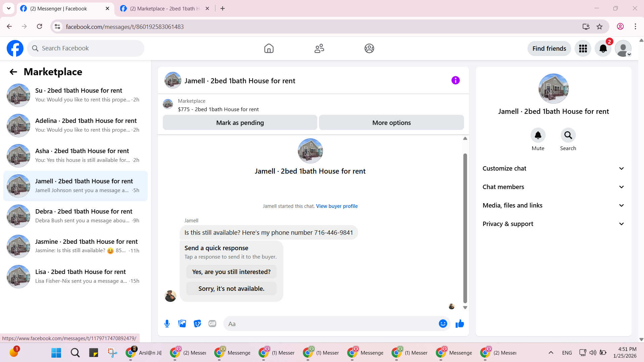Screen dimensions: 644x362
Task: Open Su's house rental conversation
Action: click(76, 95)
